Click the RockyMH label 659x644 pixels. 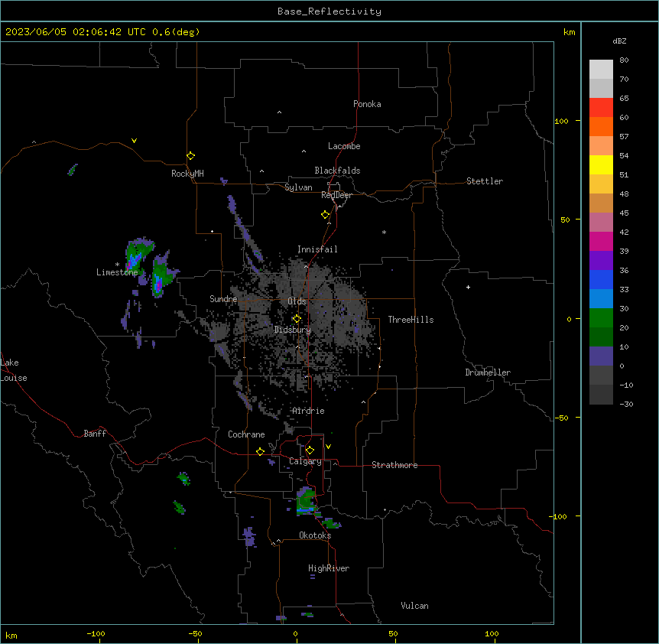click(187, 174)
